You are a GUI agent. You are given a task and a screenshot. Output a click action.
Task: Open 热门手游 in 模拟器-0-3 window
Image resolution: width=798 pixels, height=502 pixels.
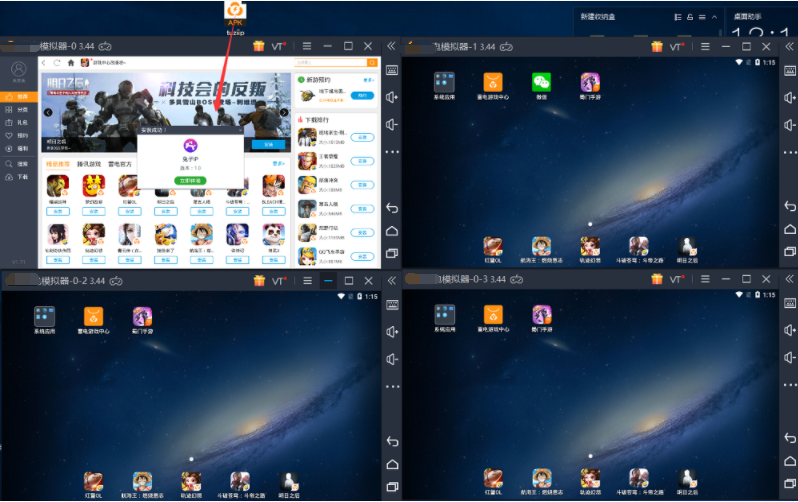click(542, 318)
